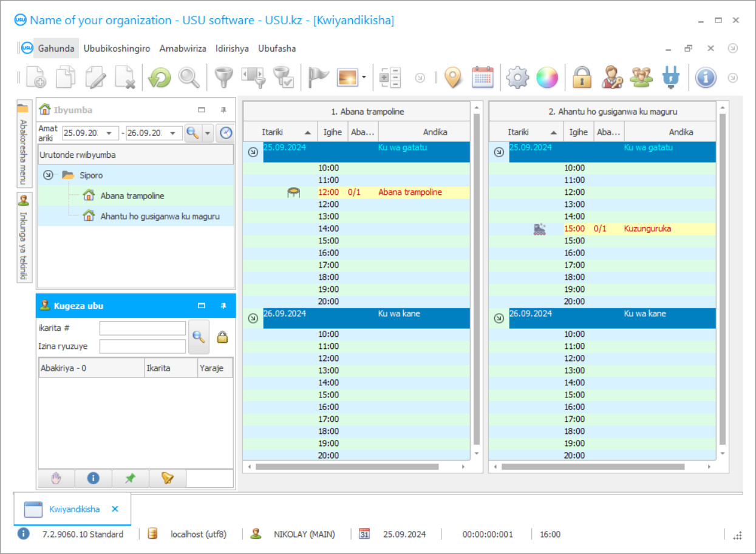Click the green pin button below client list
Image resolution: width=756 pixels, height=554 pixels.
coord(130,478)
